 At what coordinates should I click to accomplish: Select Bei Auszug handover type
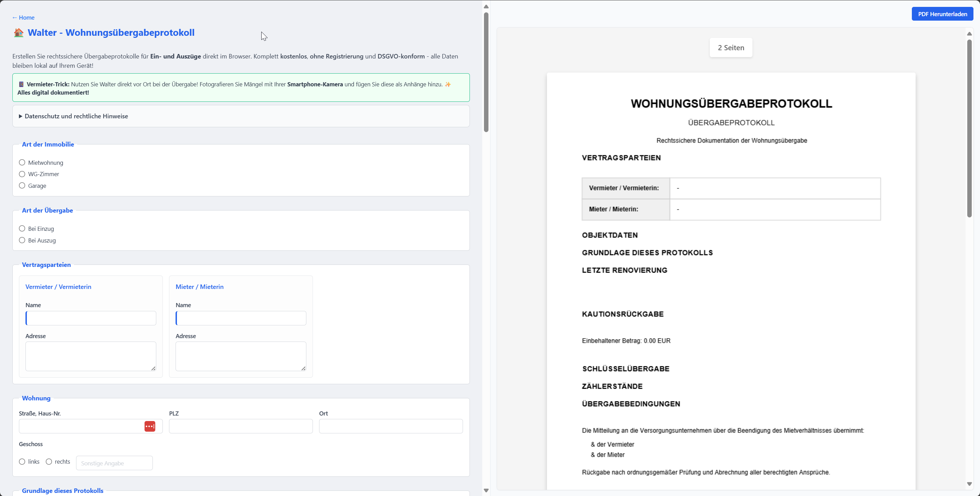(x=22, y=240)
